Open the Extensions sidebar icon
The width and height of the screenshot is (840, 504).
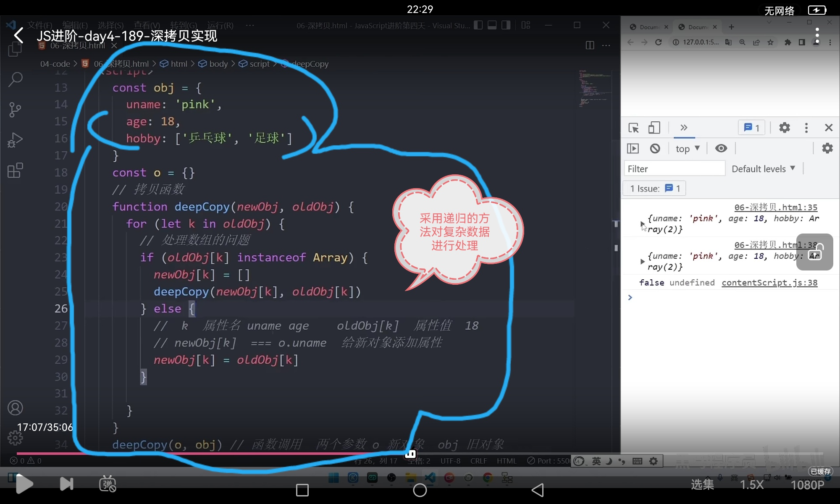pos(15,171)
